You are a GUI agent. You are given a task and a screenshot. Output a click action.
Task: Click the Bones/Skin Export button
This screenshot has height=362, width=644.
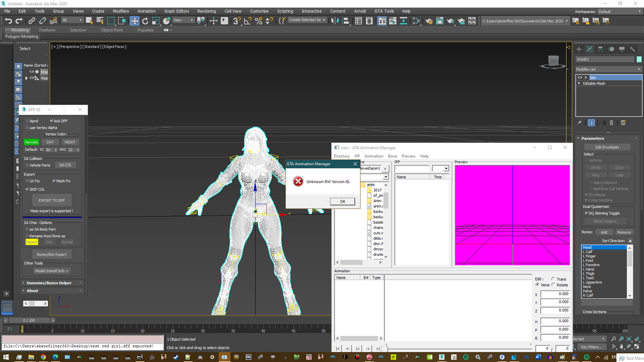(x=52, y=254)
